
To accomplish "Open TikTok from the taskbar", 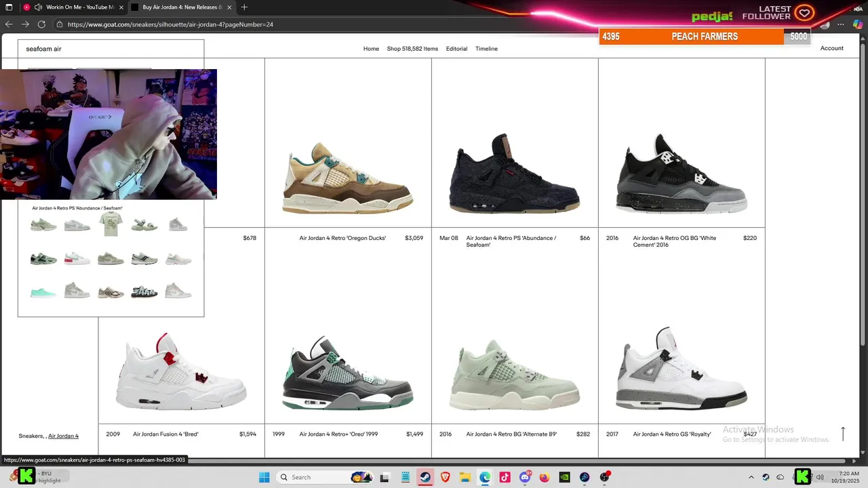I will pos(505,477).
